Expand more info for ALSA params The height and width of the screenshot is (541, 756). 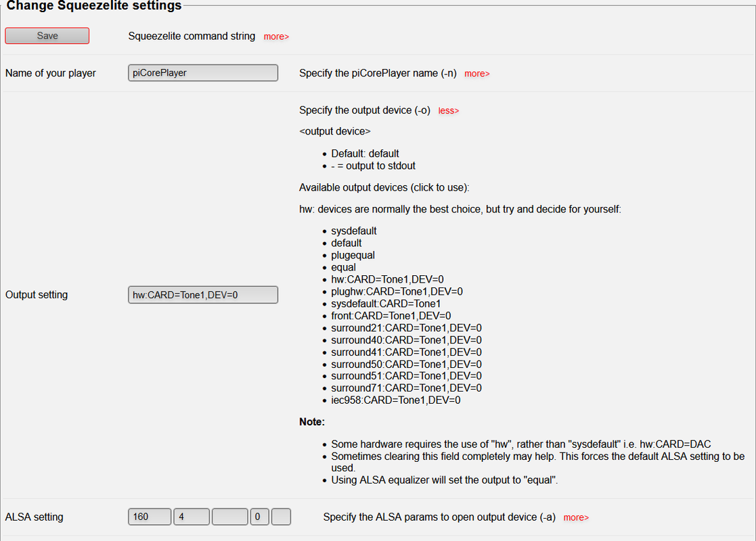[x=576, y=517]
